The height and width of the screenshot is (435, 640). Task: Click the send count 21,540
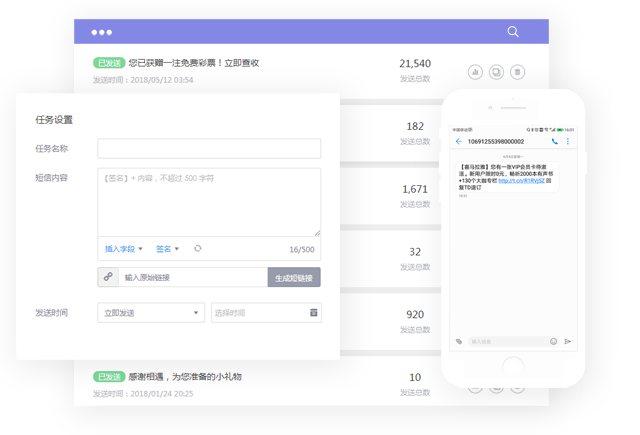[415, 64]
